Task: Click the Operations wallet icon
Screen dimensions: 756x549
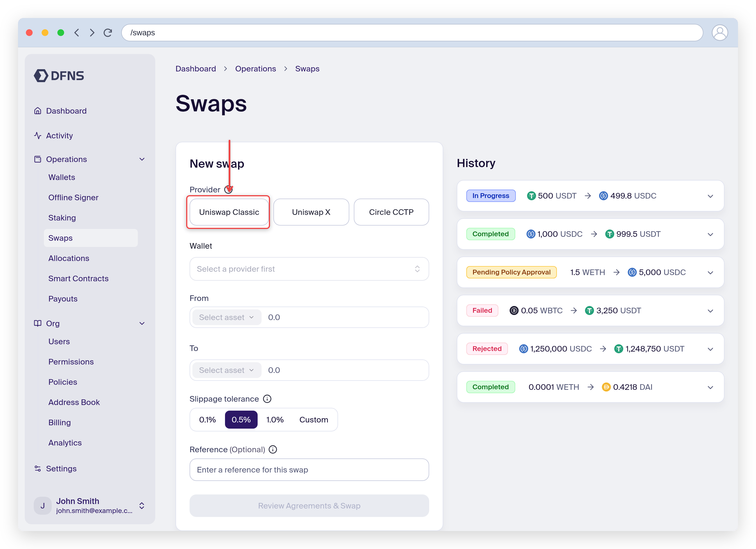Action: click(x=38, y=159)
